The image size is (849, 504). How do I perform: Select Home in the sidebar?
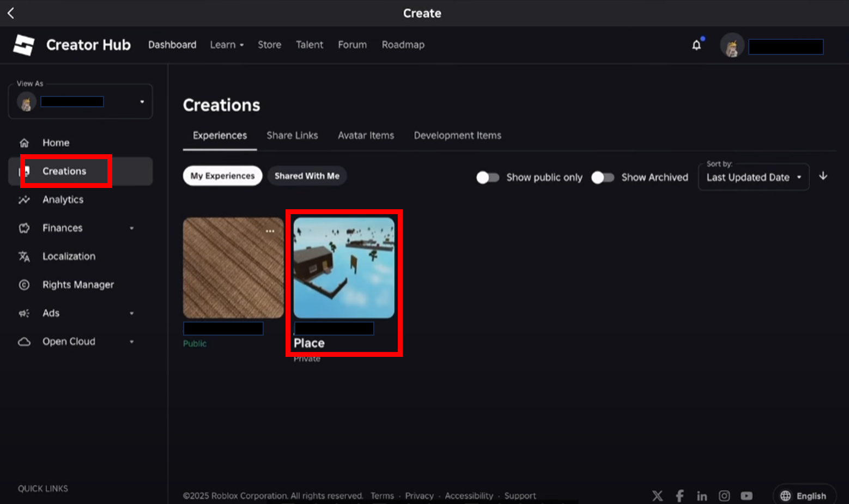pos(56,143)
